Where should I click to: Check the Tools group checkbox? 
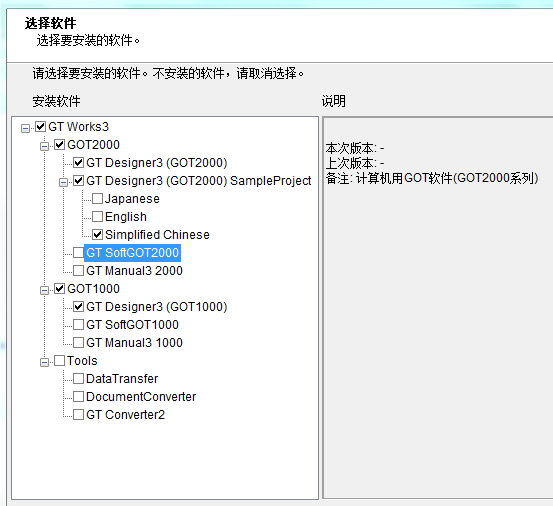pos(59,360)
